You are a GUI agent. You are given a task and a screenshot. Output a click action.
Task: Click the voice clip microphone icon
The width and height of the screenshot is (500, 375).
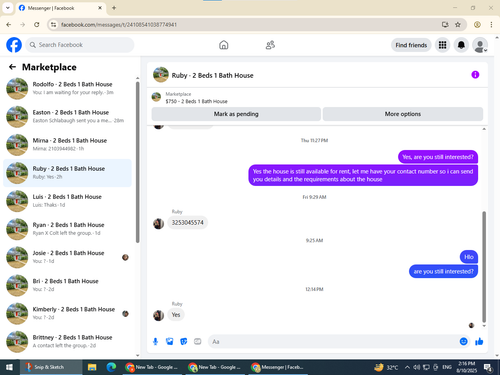tap(155, 341)
